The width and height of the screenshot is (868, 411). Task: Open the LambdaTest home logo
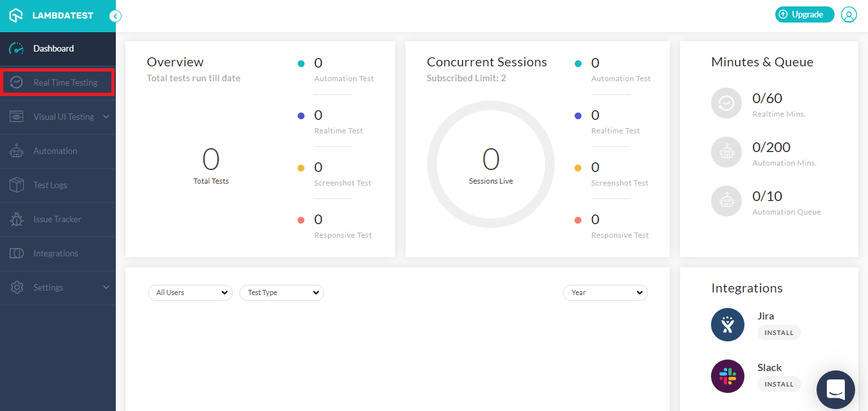coord(51,14)
